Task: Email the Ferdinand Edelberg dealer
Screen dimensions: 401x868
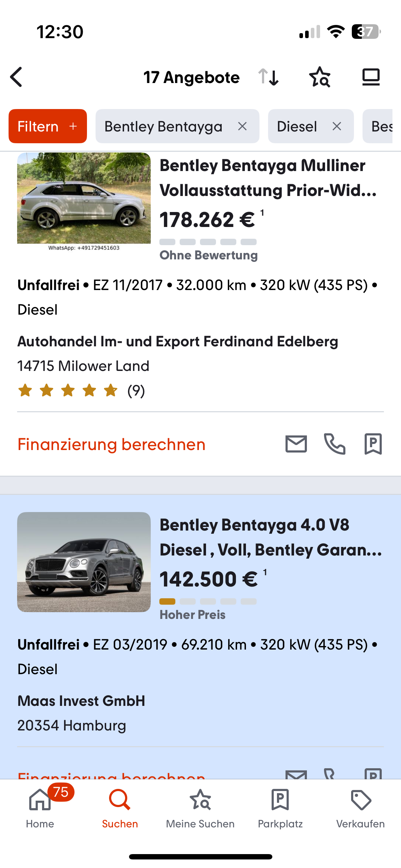Action: tap(296, 444)
